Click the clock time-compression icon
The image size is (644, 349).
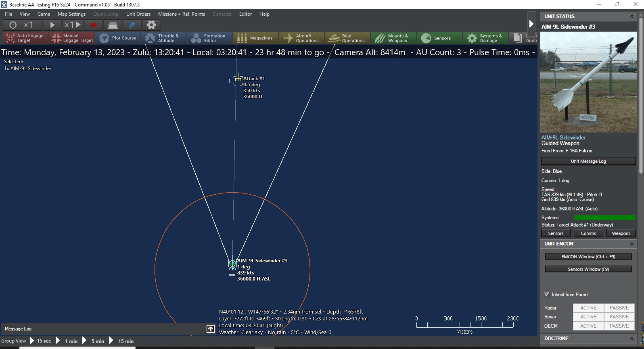13,25
